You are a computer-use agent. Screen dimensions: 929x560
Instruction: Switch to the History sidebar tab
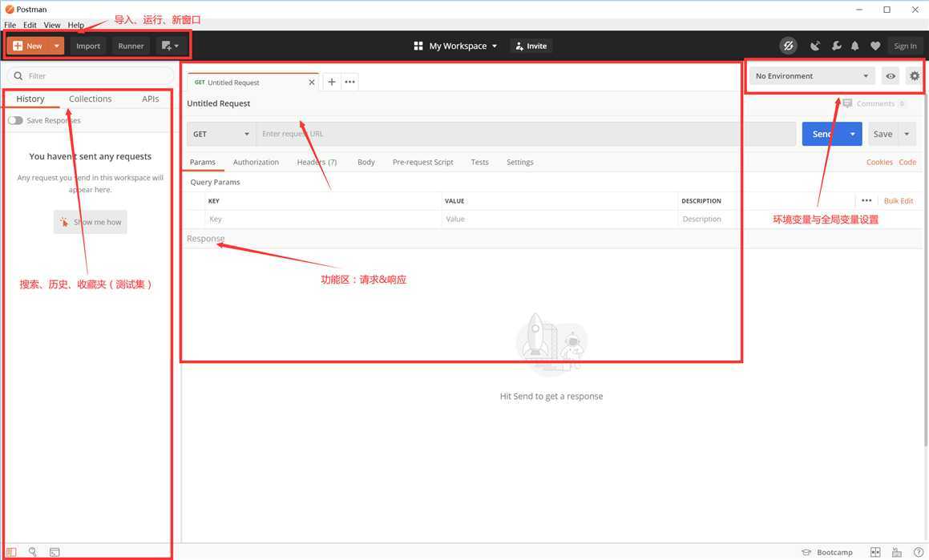30,99
